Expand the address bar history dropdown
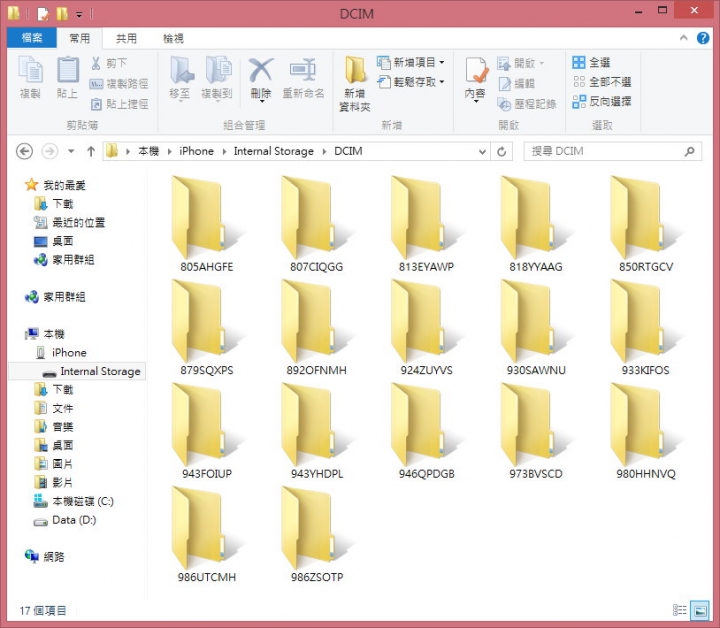Screen dimensions: 720x628 pyautogui.click(x=482, y=151)
